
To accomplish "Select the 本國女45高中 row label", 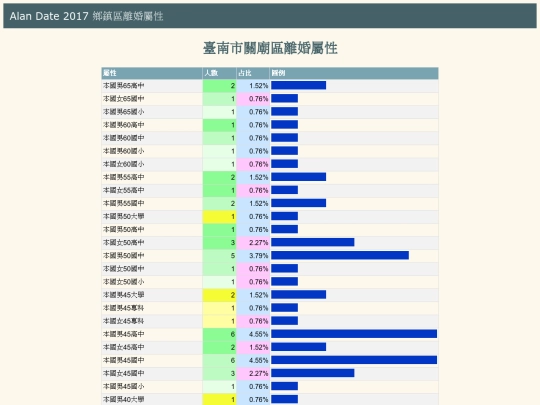I will 124,347.
